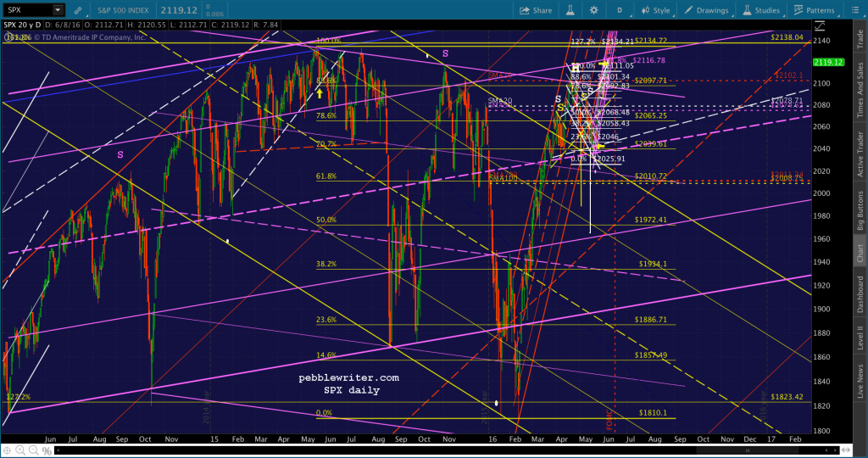The width and height of the screenshot is (868, 458).
Task: Click the symbol link chain icon
Action: (78, 10)
